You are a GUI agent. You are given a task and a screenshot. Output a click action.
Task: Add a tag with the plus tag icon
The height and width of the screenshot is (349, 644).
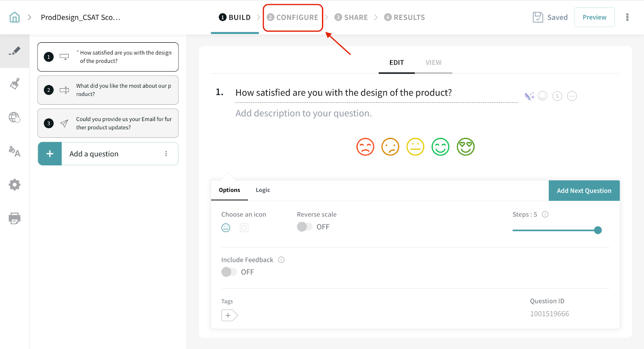[x=229, y=315]
